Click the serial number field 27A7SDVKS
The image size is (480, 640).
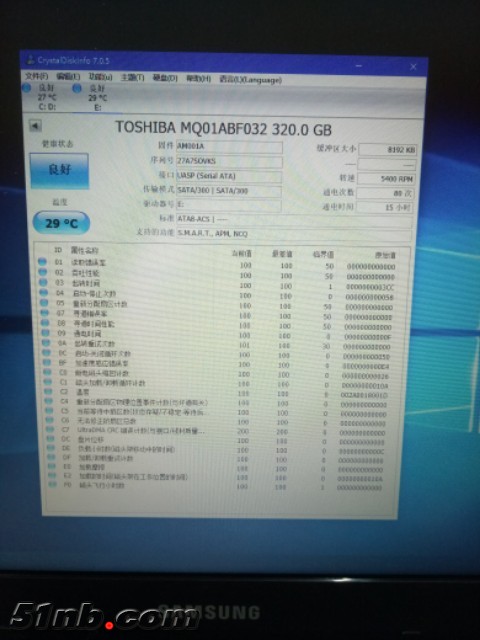pyautogui.click(x=229, y=162)
